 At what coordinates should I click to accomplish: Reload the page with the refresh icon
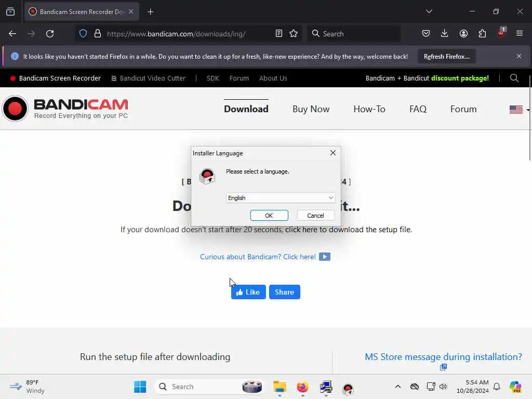tap(50, 34)
